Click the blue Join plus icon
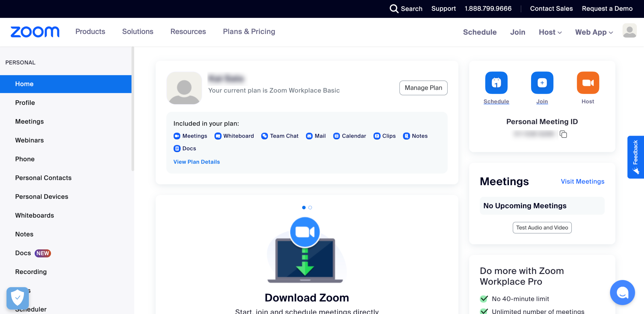 point(542,83)
